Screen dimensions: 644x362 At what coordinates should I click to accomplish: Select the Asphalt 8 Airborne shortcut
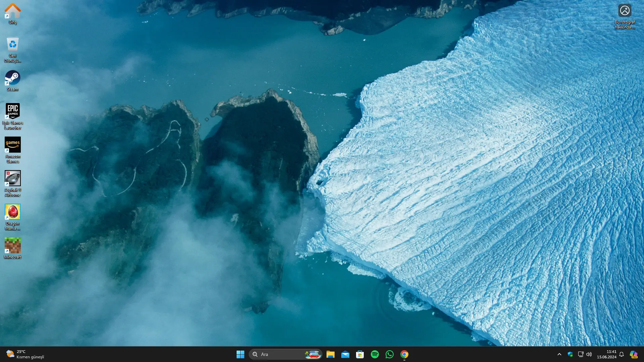[12, 183]
